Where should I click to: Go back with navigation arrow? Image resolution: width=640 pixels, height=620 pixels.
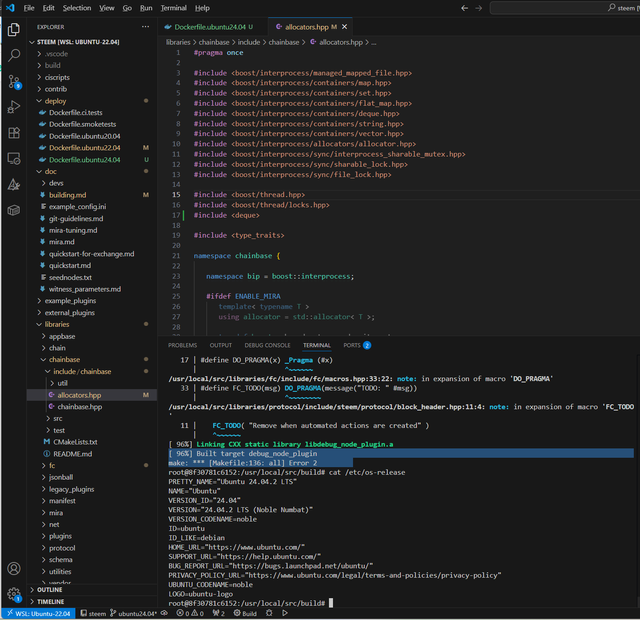pyautogui.click(x=464, y=8)
